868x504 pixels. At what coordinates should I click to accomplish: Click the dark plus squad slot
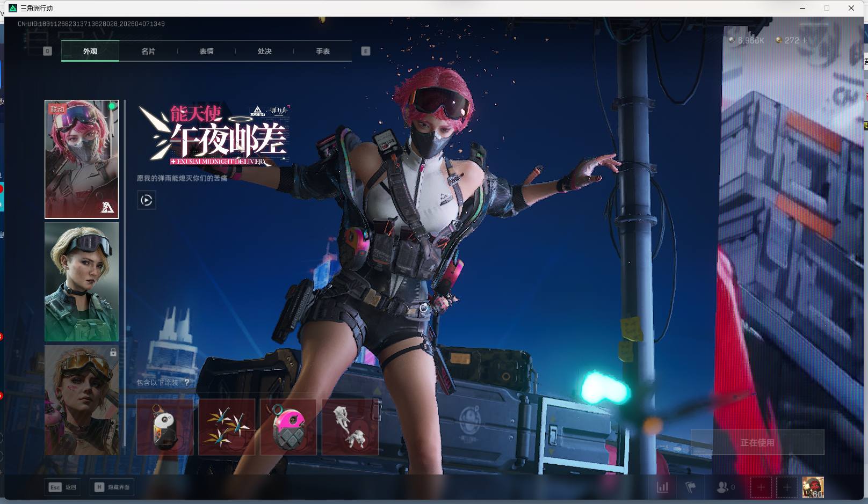787,487
